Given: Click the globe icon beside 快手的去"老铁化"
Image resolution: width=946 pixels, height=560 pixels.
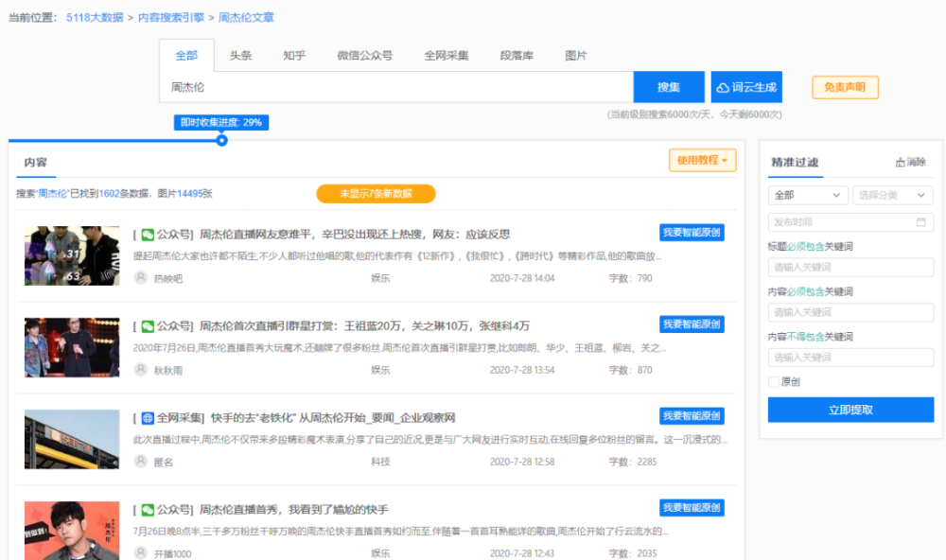Looking at the screenshot, I should [x=148, y=418].
